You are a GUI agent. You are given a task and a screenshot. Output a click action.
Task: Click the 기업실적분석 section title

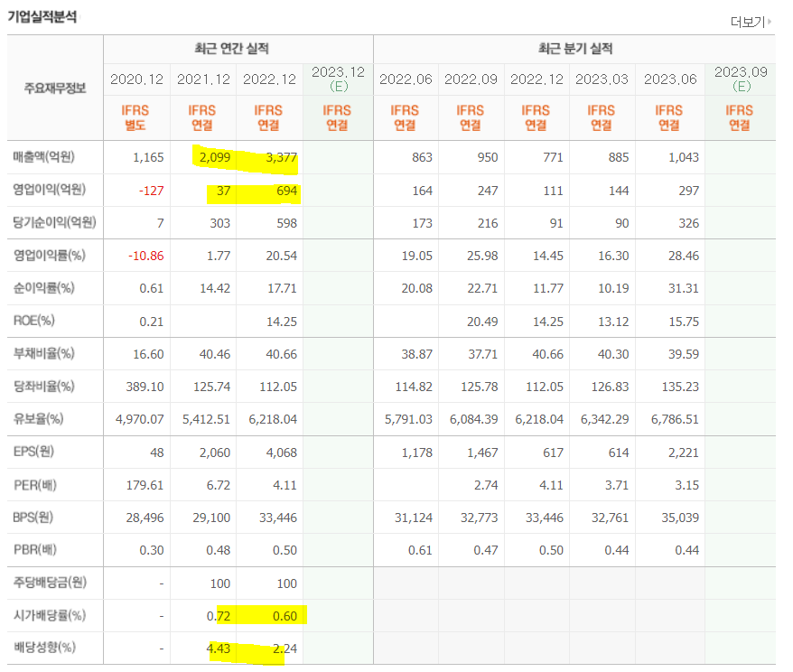[42, 16]
